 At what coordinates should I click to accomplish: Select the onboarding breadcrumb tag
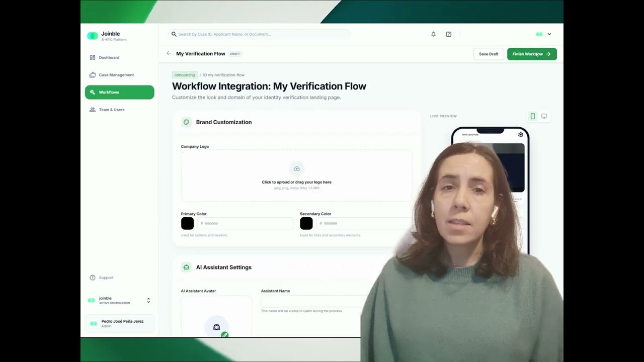(184, 74)
